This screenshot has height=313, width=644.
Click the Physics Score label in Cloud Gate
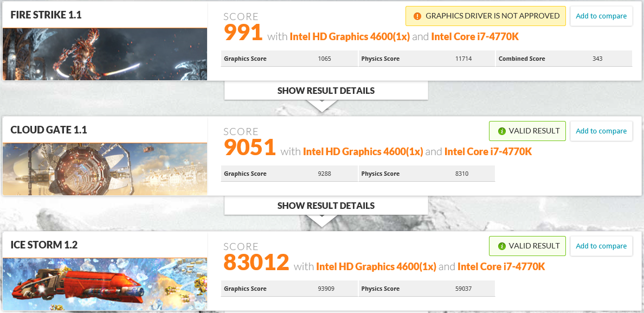tap(381, 174)
